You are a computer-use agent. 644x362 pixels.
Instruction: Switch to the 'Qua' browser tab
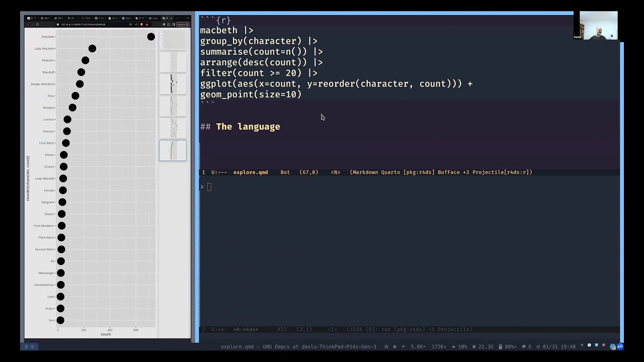click(x=127, y=18)
